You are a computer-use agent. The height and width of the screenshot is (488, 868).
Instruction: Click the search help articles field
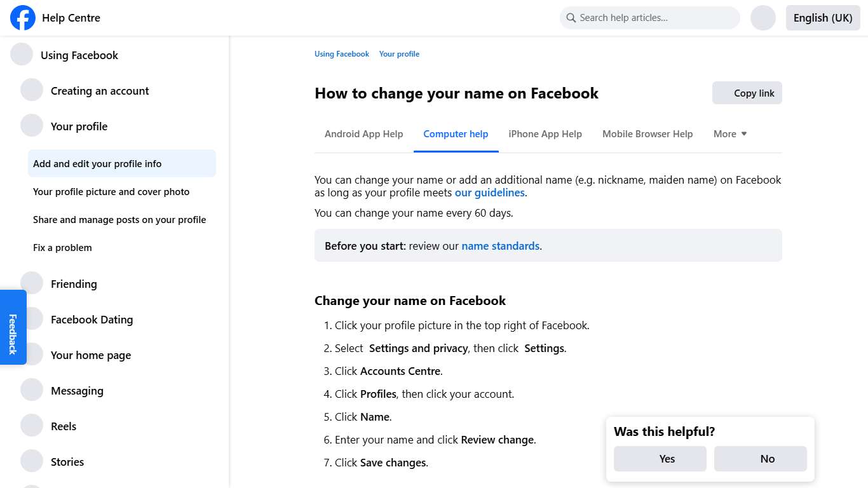(649, 18)
